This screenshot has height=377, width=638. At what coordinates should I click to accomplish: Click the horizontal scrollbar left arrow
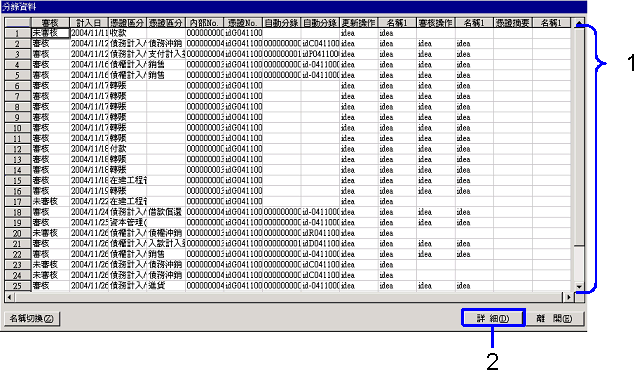tap(10, 297)
